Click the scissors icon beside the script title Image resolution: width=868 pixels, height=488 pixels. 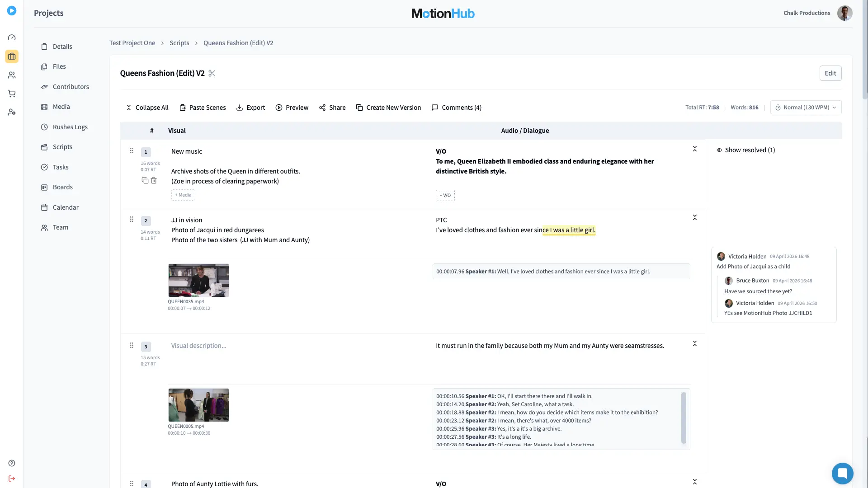click(x=212, y=73)
